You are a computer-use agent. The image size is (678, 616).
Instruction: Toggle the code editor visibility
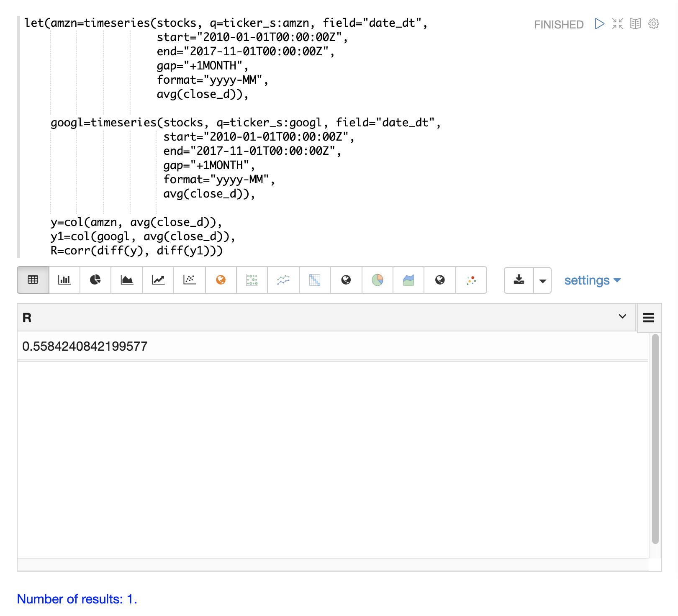[x=617, y=24]
